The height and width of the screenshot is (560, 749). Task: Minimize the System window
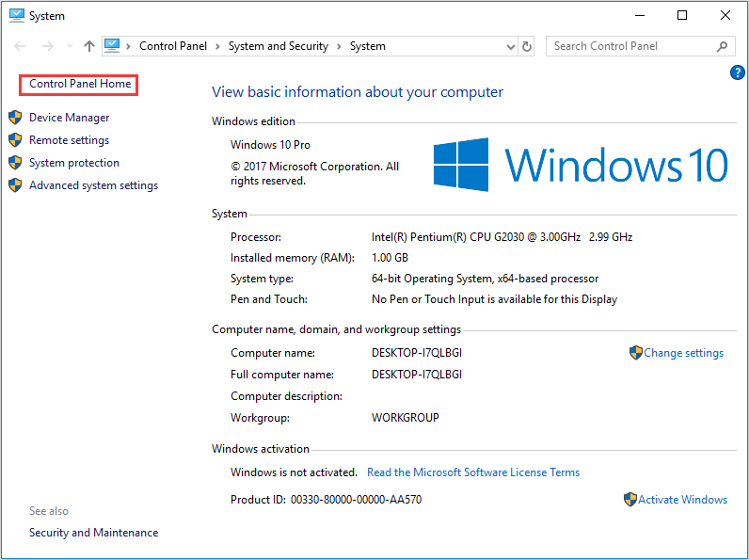pos(640,15)
